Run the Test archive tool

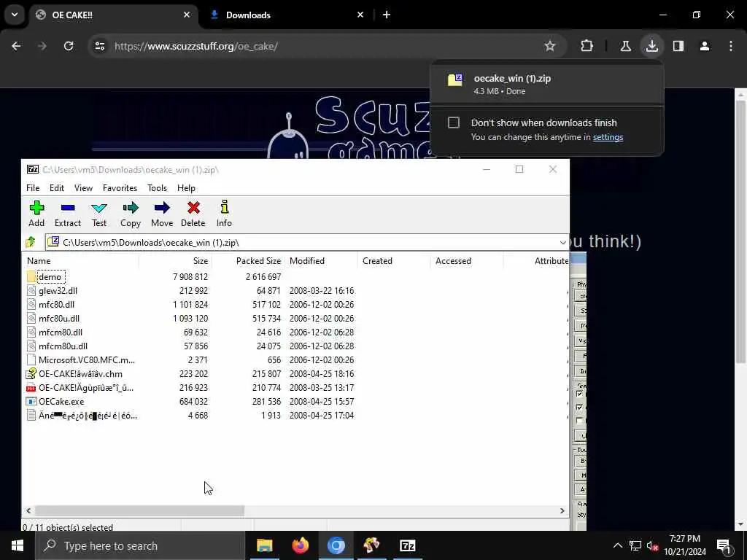click(x=99, y=214)
